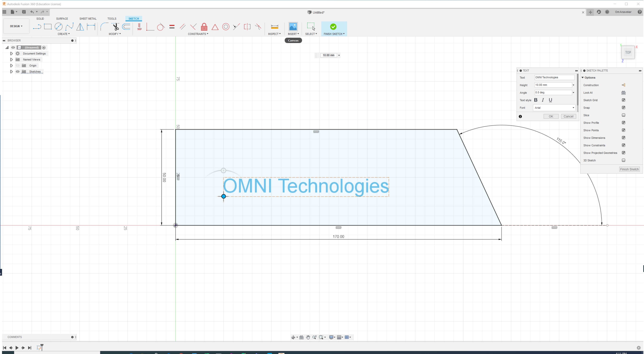Image resolution: width=644 pixels, height=354 pixels.
Task: Uncheck the Sketch Grid checkbox
Action: [623, 100]
